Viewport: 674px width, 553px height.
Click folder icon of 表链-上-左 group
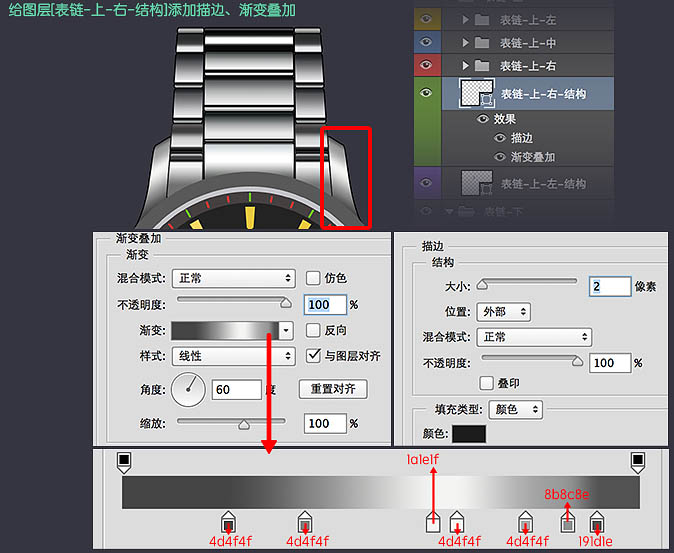pyautogui.click(x=482, y=20)
